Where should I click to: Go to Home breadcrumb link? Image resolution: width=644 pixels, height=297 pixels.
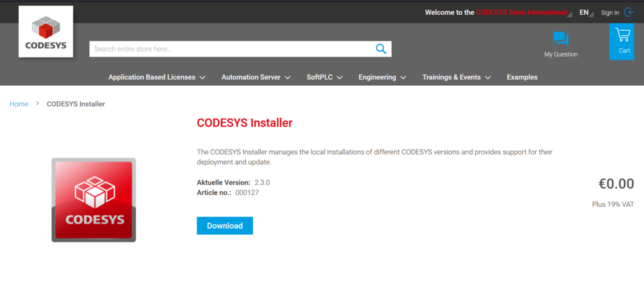coord(19,104)
